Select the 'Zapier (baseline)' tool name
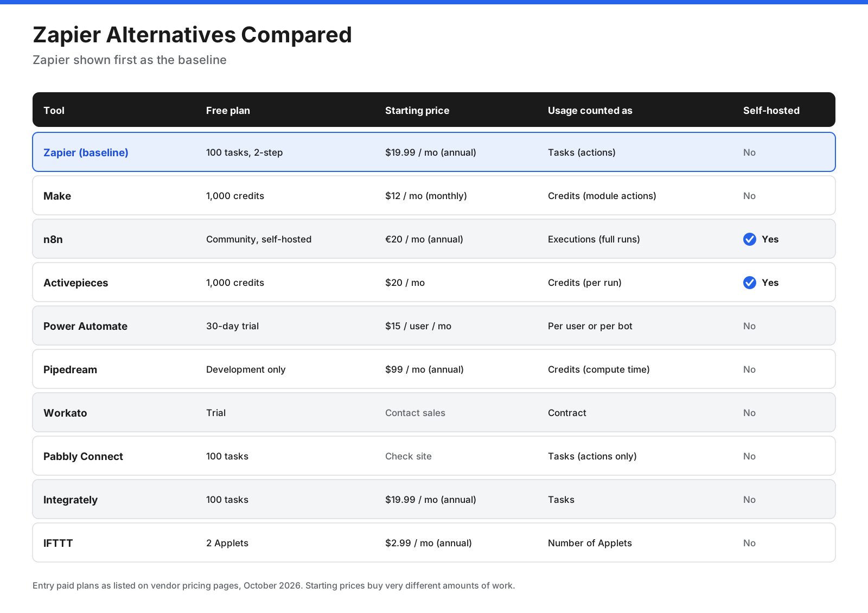The image size is (868, 613). pyautogui.click(x=86, y=152)
